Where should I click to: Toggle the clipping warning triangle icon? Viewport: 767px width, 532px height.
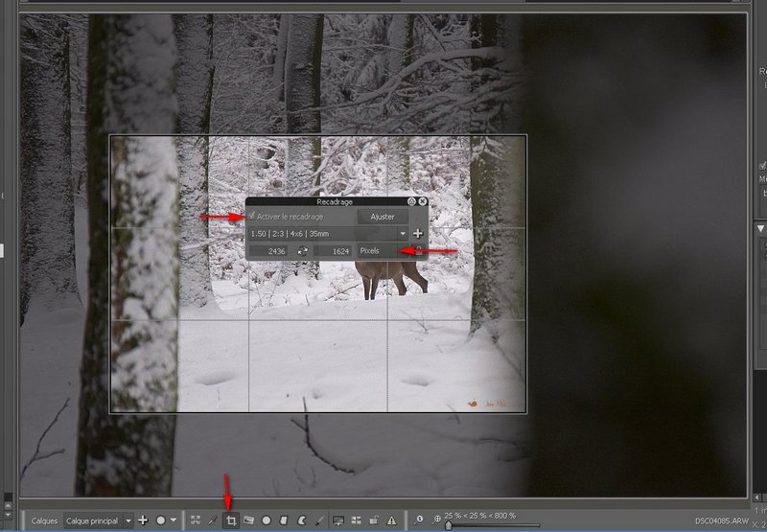click(x=391, y=520)
